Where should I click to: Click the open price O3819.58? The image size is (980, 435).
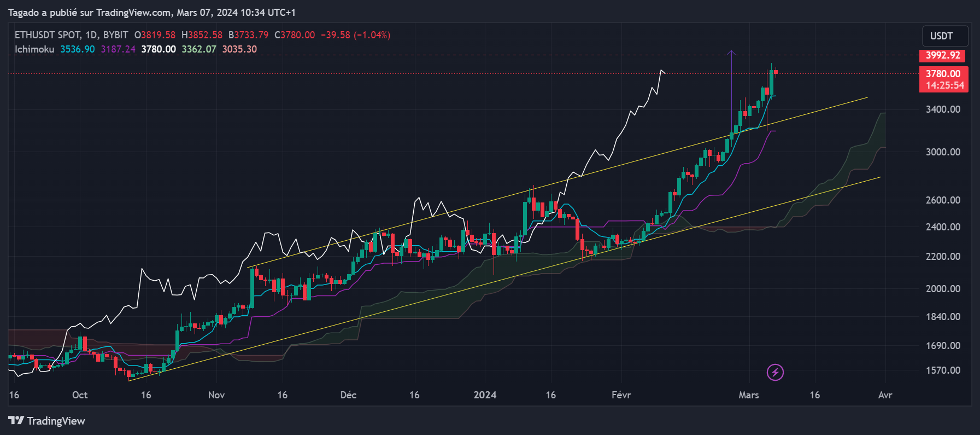pos(155,35)
